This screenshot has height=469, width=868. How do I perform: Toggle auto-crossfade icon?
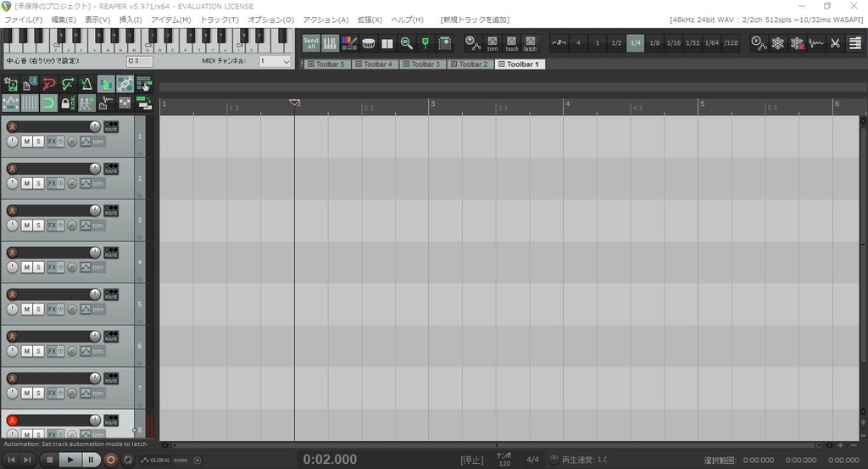click(106, 84)
